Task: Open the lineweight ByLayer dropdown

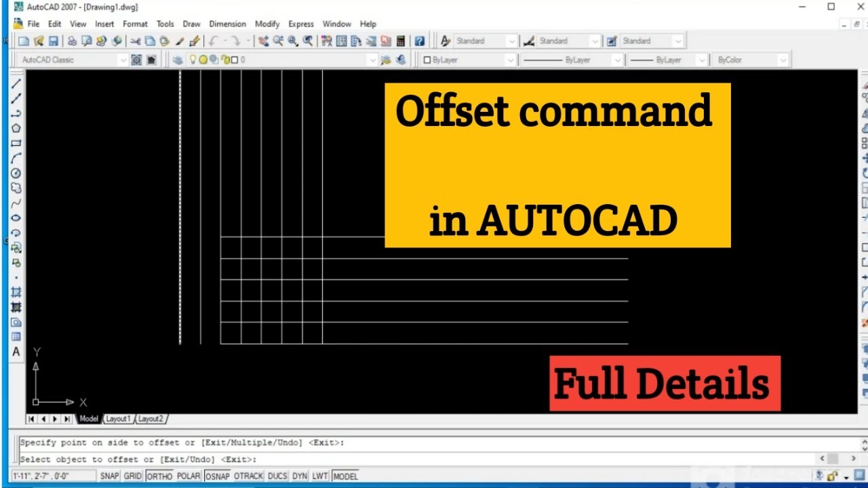Action: [x=702, y=60]
